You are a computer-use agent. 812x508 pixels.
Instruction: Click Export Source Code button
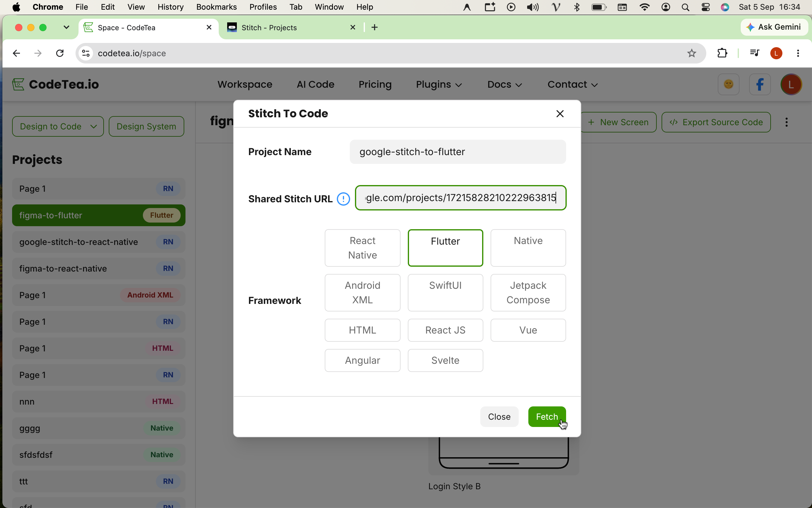click(x=716, y=122)
